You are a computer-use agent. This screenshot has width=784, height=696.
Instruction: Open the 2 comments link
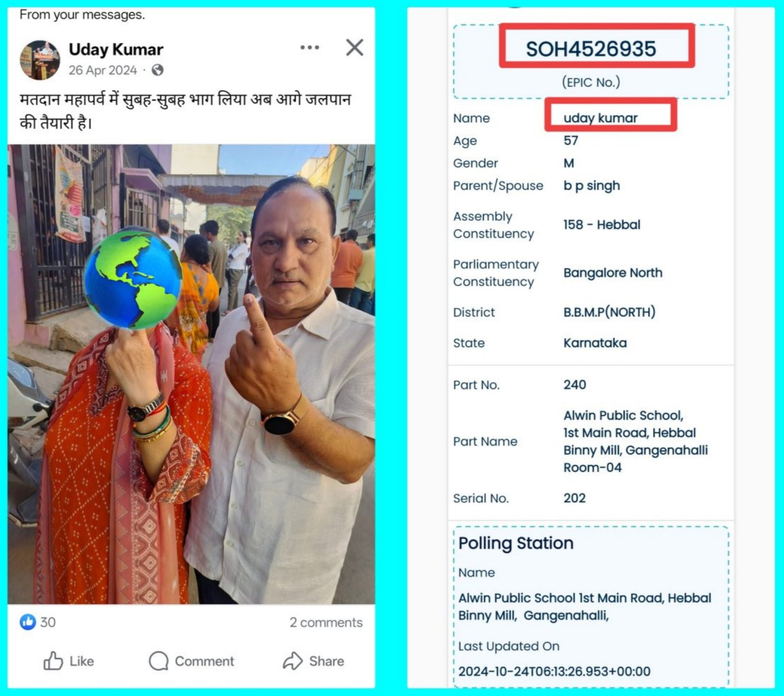tap(326, 622)
